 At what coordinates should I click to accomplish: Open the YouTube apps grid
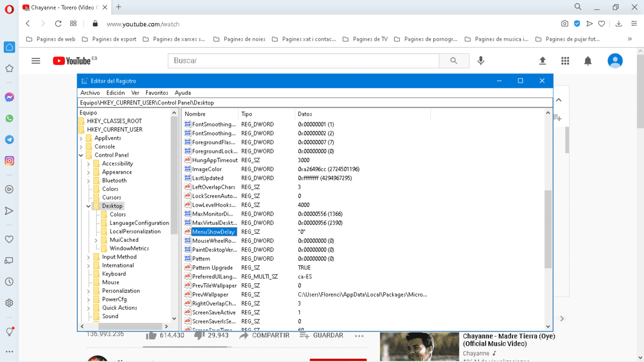565,61
